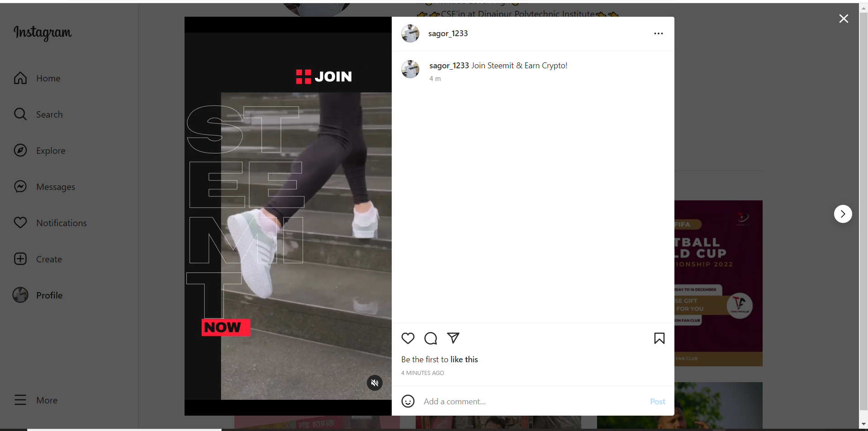Close the post dialog

tap(844, 19)
